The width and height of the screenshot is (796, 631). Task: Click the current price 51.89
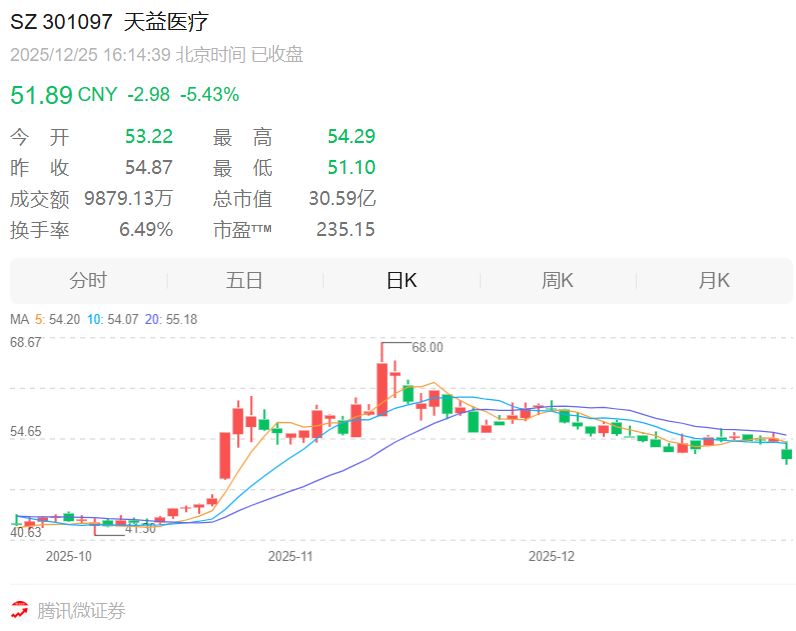tap(42, 95)
